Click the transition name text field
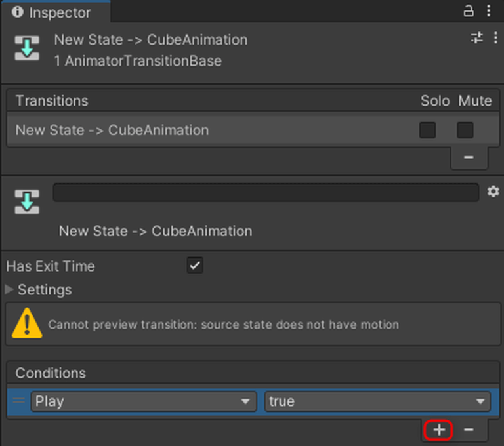 coord(266,192)
